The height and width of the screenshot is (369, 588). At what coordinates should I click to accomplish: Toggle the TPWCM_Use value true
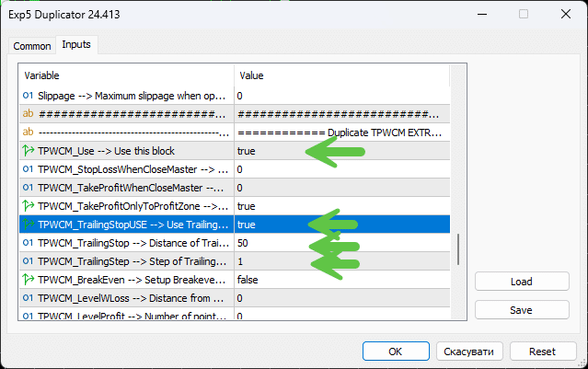[247, 151]
